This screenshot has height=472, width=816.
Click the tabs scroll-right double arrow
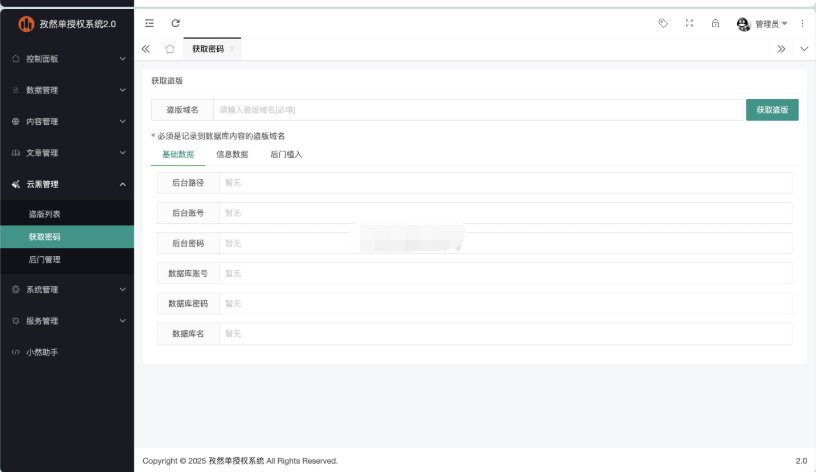tap(781, 49)
